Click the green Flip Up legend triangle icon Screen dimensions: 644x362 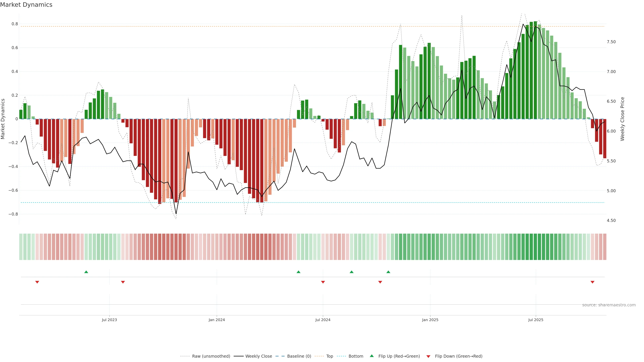(372, 356)
